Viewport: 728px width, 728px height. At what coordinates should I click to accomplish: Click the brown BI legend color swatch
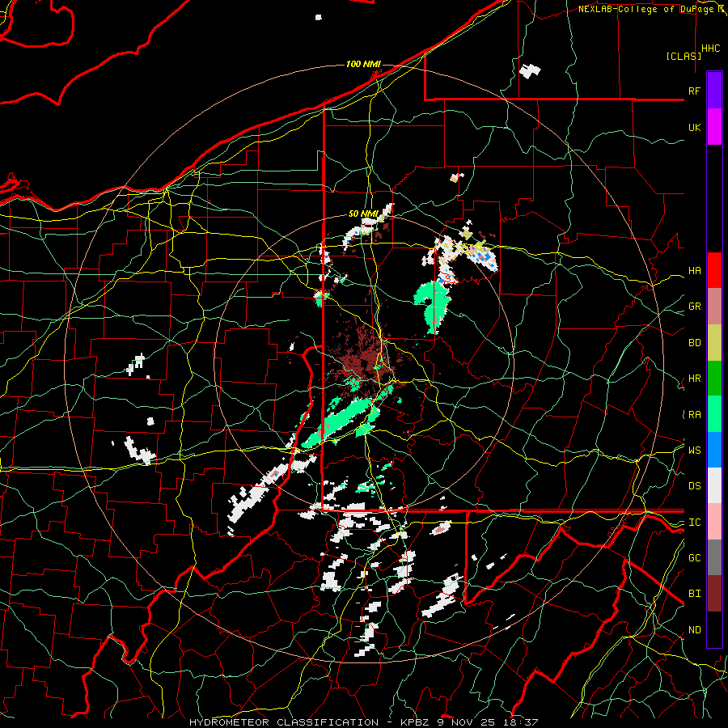714,594
